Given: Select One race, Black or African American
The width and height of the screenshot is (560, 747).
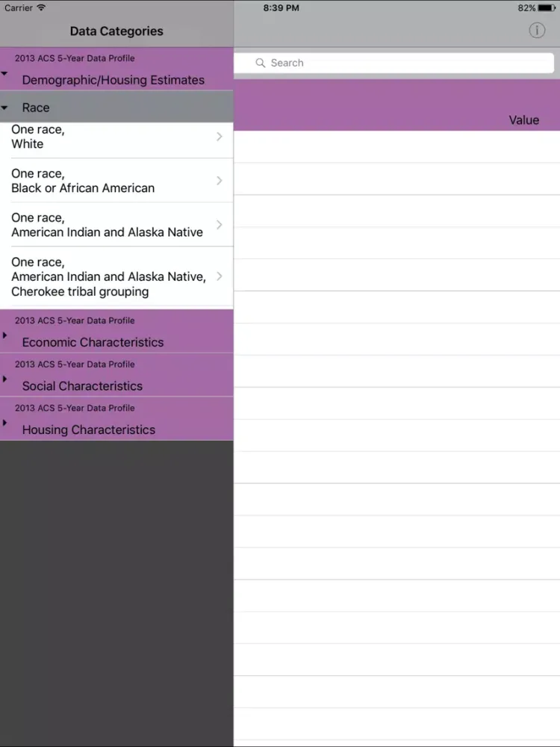Looking at the screenshot, I should pos(105,181).
